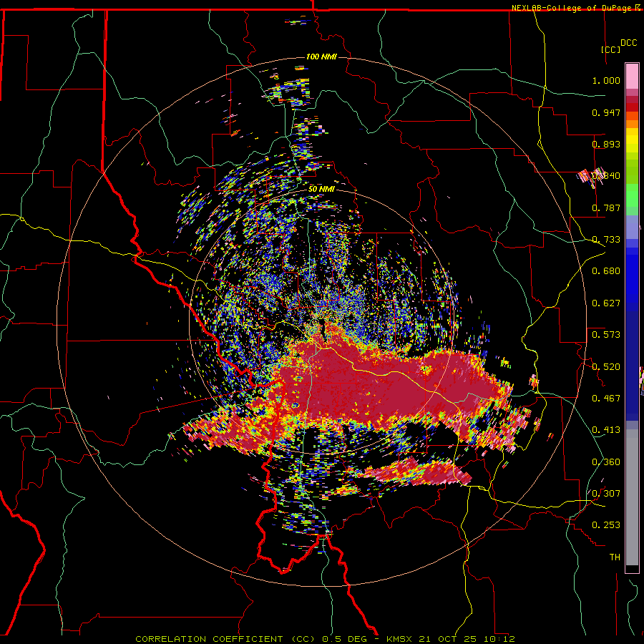Click the 10:12 timestamp in caption

click(x=499, y=639)
